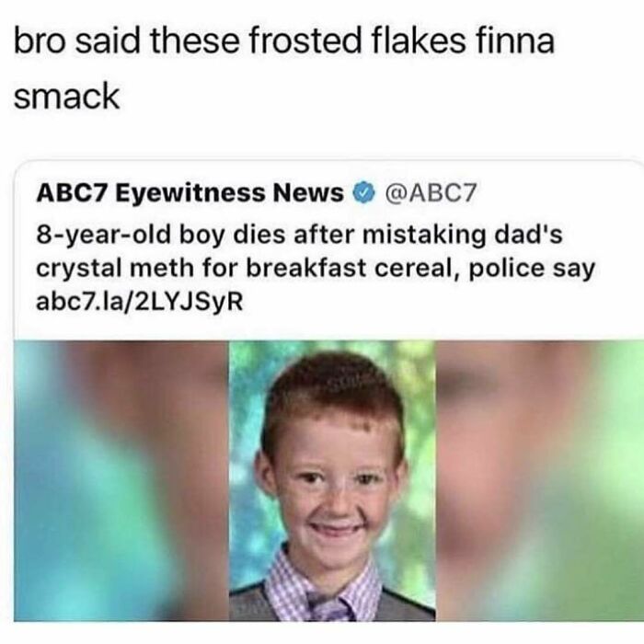Click the left blurred portion of the image
This screenshot has height=644, width=644.
click(121, 480)
